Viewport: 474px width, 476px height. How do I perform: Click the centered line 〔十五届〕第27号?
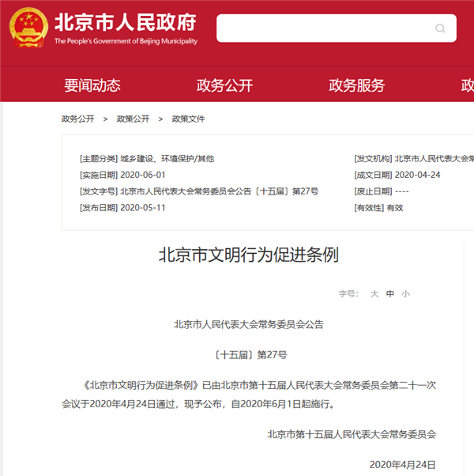tap(250, 354)
